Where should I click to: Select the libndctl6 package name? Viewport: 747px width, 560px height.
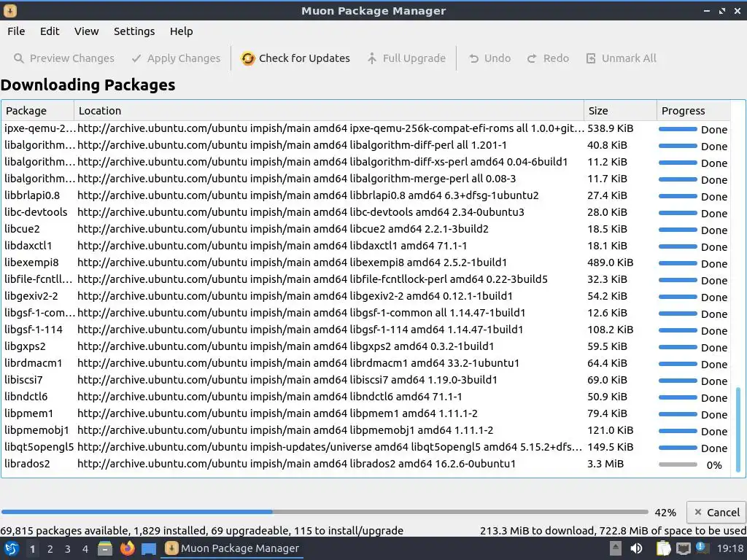[26, 397]
